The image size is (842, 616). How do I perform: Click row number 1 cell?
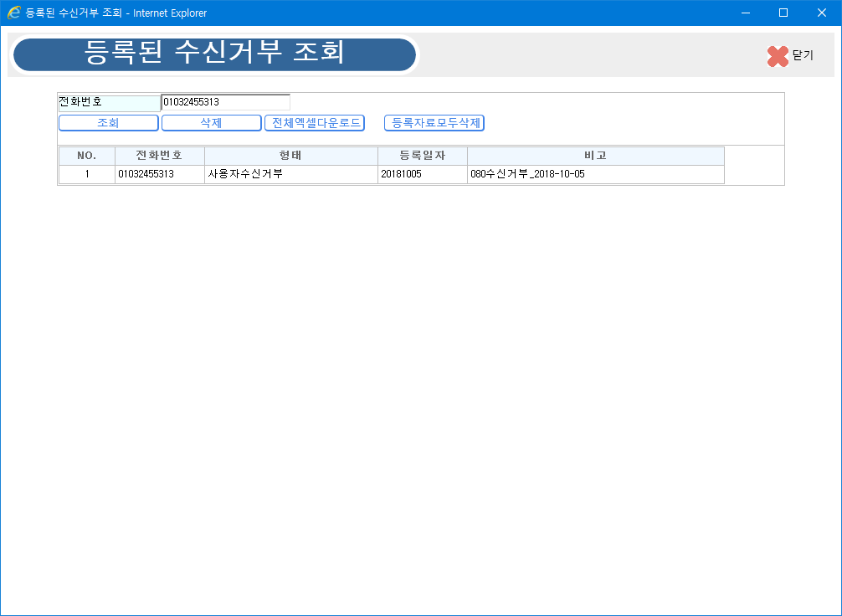coord(87,175)
